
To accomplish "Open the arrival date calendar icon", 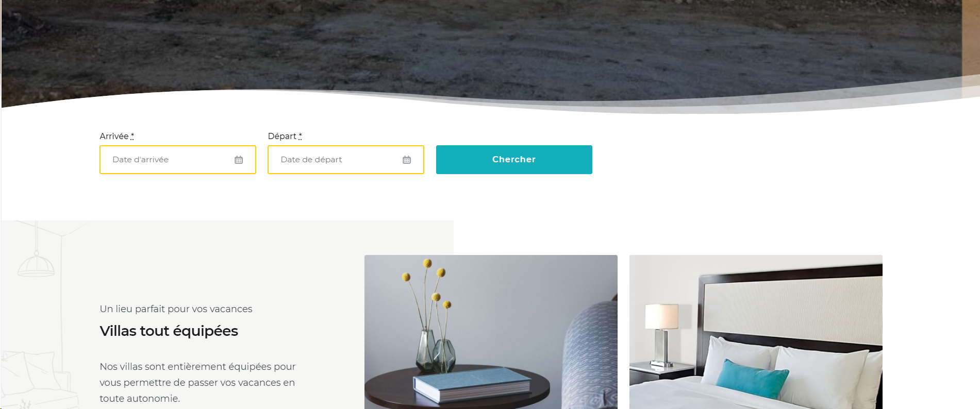I will (x=239, y=160).
